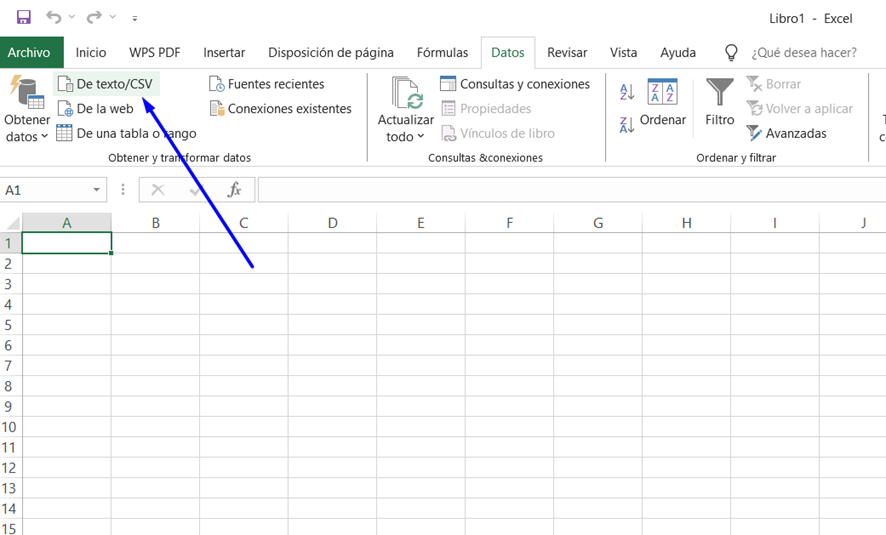Select column D header
This screenshot has width=886, height=535.
332,223
